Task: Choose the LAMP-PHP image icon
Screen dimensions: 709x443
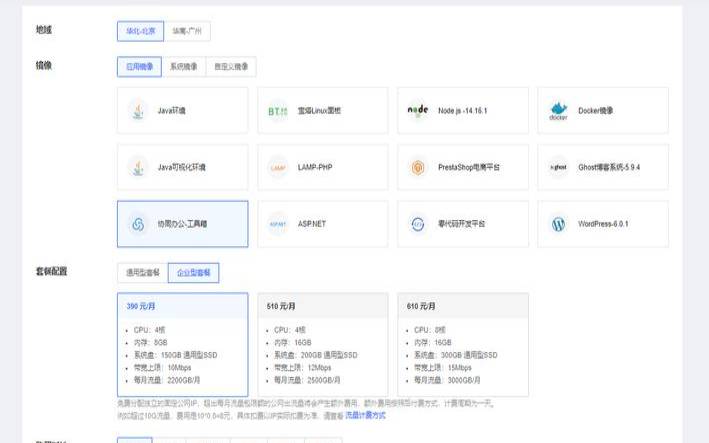Action: tap(278, 167)
